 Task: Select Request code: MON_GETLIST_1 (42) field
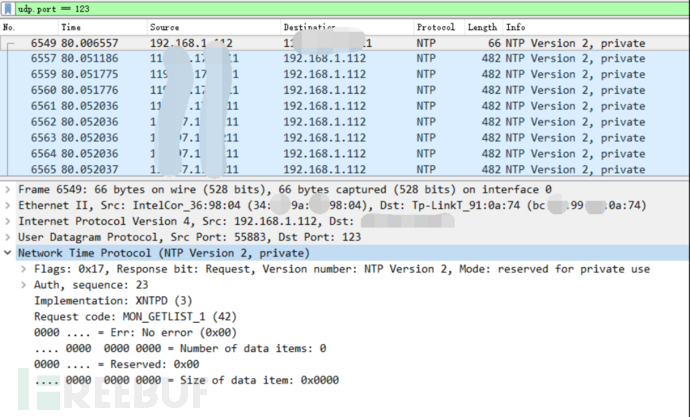(x=136, y=317)
